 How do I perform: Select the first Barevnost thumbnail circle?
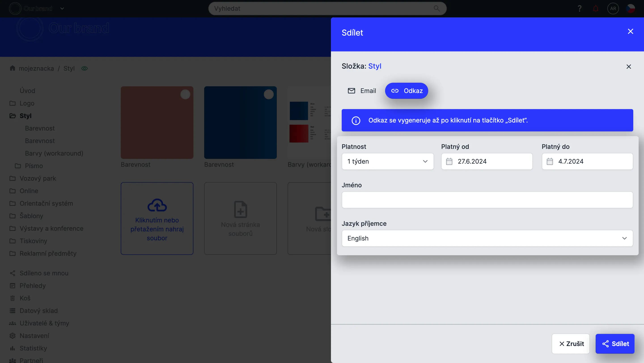click(185, 94)
